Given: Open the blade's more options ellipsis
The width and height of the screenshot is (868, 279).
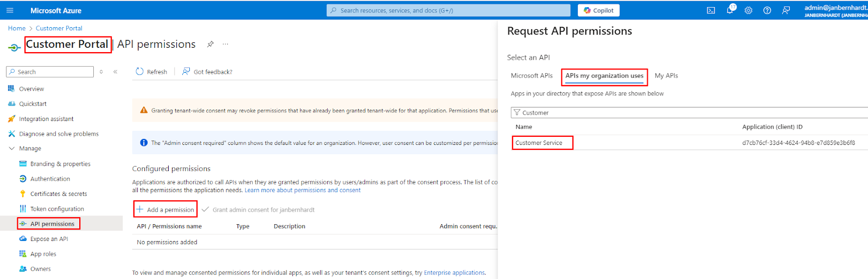Looking at the screenshot, I should [x=225, y=44].
